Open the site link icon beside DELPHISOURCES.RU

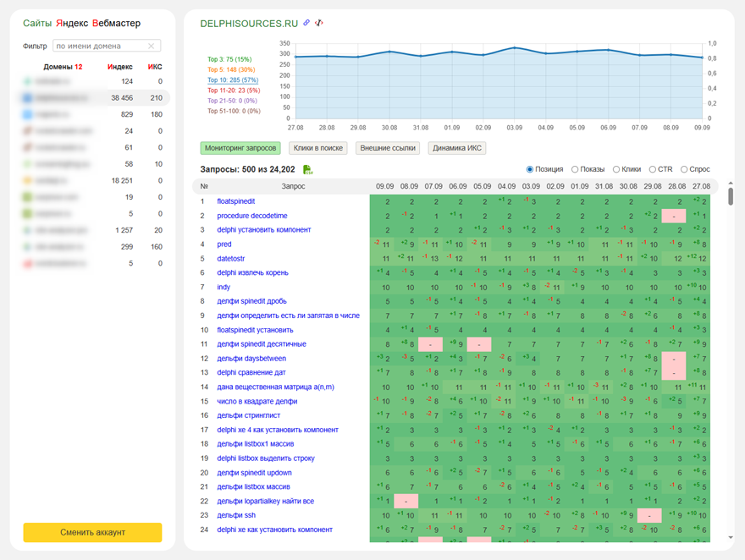pos(306,24)
